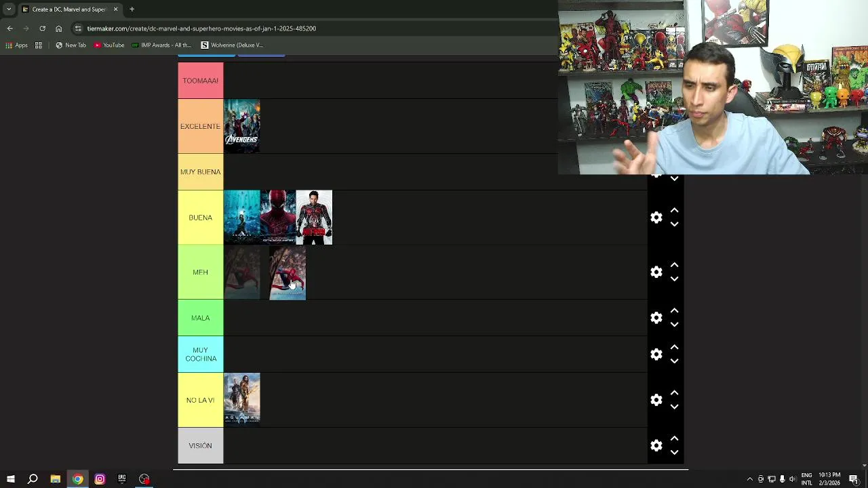The height and width of the screenshot is (488, 868).
Task: Open the YouTube bookmark
Action: click(x=109, y=45)
